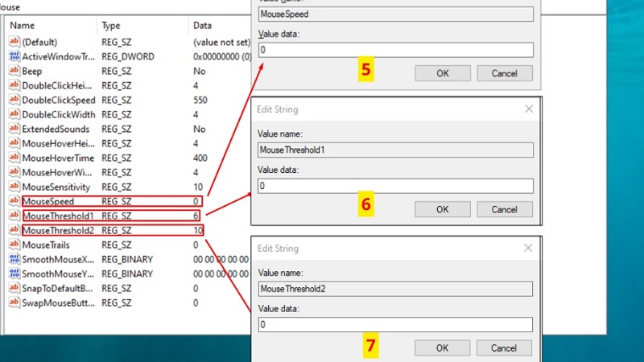This screenshot has height=362, width=644.
Task: Click the (Default) string value icon
Action: [x=14, y=42]
